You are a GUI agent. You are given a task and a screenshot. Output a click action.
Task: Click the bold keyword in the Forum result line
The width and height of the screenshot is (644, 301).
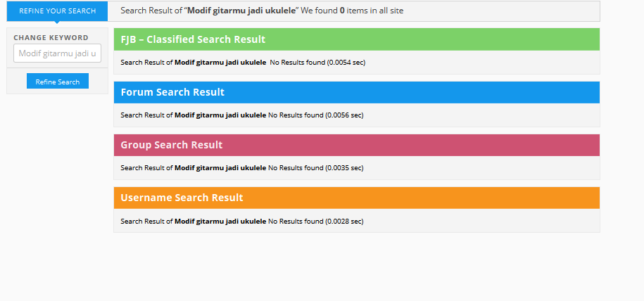point(220,115)
